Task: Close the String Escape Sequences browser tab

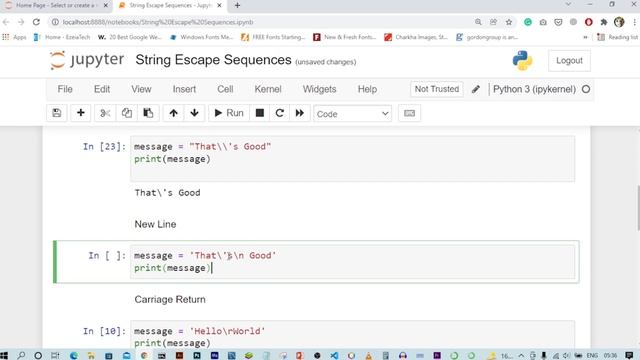Action: 220,5
